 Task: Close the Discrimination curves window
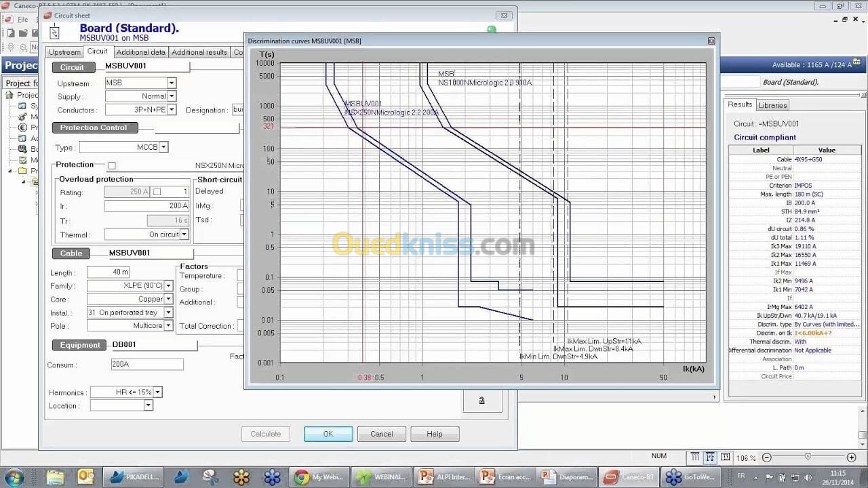pyautogui.click(x=711, y=41)
